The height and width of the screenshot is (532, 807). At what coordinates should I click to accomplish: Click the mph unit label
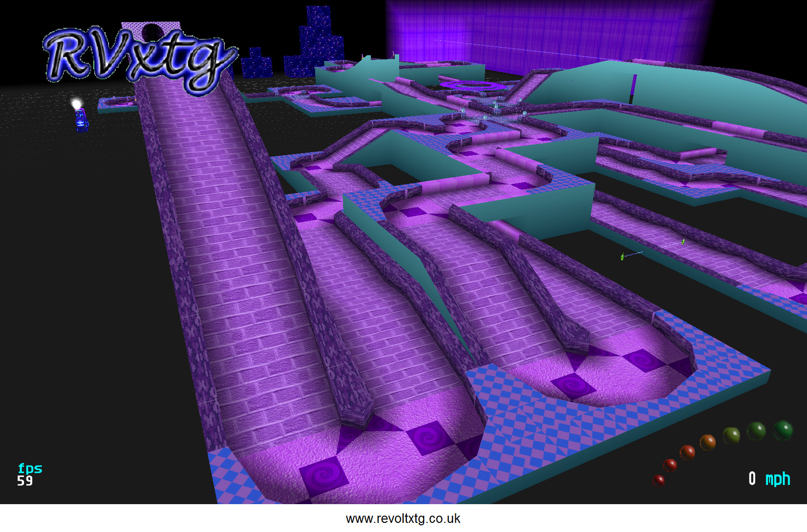coord(778,479)
